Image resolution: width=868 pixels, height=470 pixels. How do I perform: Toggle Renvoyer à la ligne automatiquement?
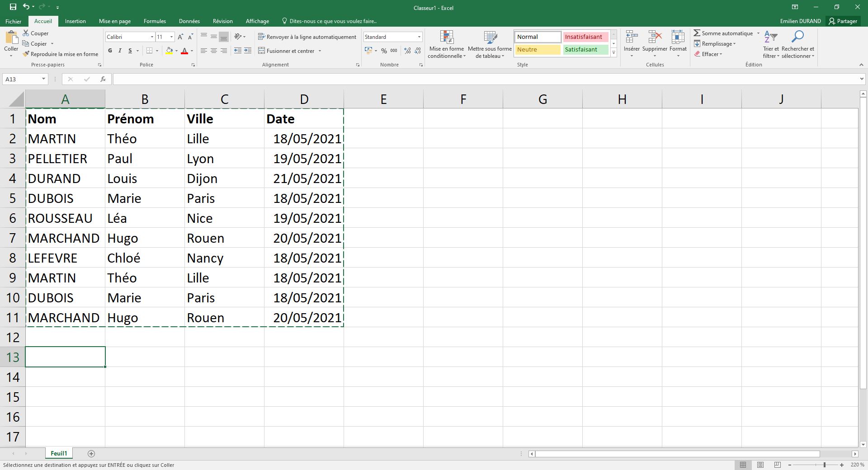tap(307, 37)
